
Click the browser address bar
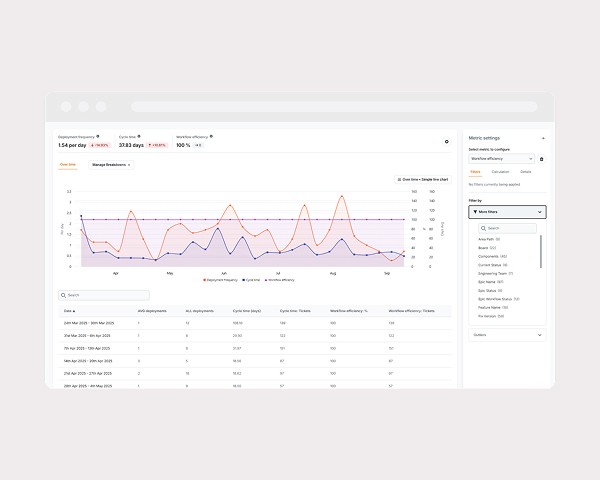pyautogui.click(x=334, y=107)
